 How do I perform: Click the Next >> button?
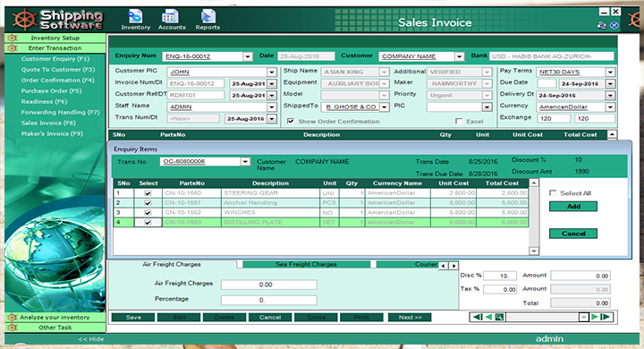pyautogui.click(x=410, y=318)
